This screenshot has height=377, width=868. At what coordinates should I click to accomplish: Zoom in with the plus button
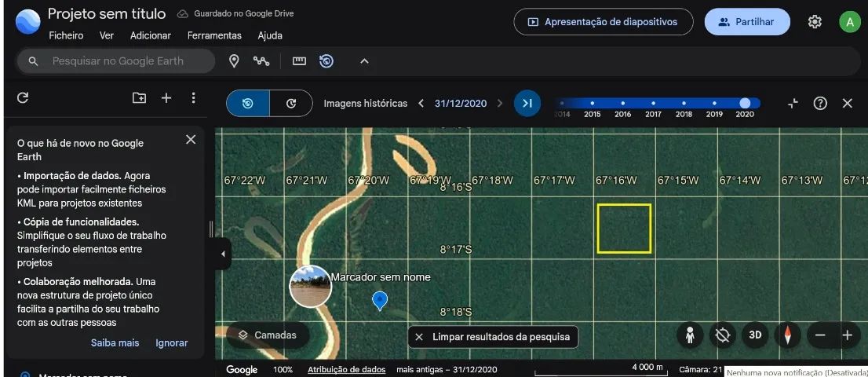click(x=847, y=335)
